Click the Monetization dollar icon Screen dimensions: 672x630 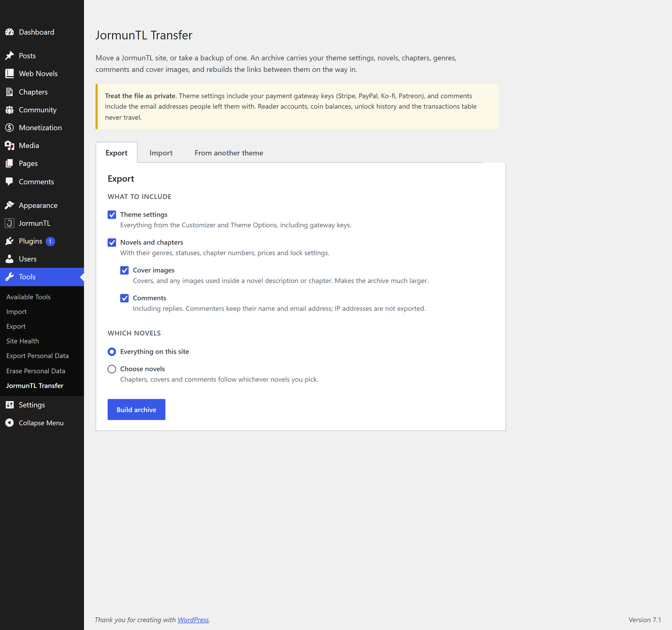point(9,127)
